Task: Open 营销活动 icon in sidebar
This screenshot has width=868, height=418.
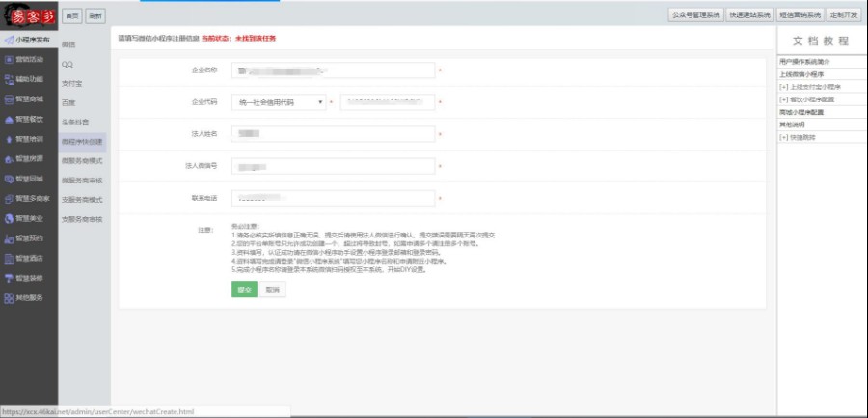Action: pos(9,59)
